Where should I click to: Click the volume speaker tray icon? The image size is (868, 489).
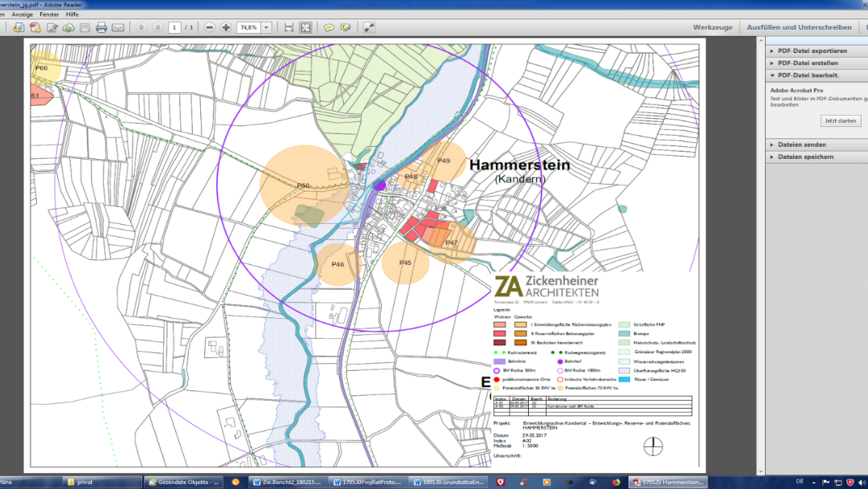click(862, 483)
